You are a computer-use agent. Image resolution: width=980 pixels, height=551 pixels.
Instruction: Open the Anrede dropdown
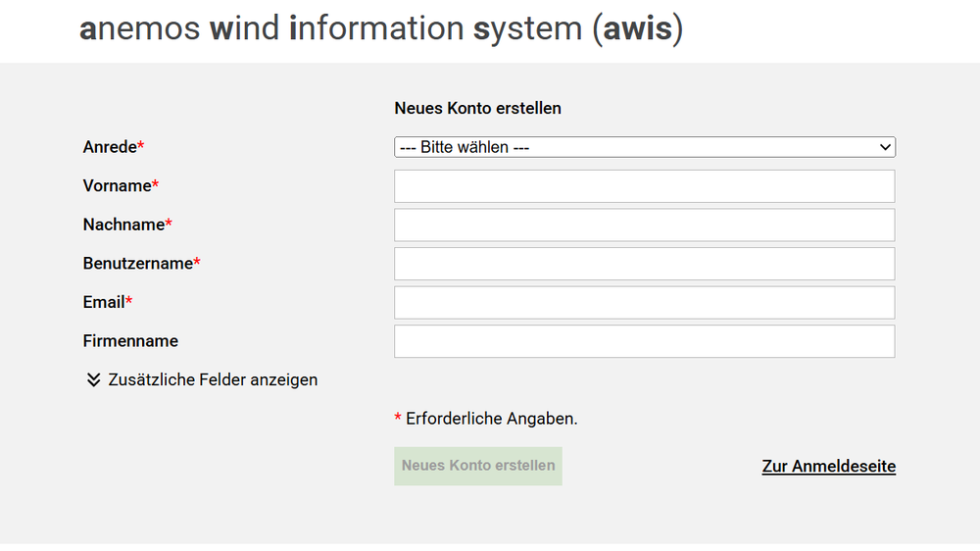click(645, 147)
